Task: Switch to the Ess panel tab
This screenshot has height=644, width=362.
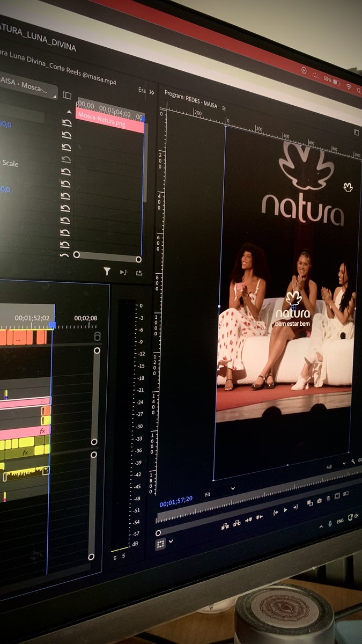Action: [x=142, y=90]
